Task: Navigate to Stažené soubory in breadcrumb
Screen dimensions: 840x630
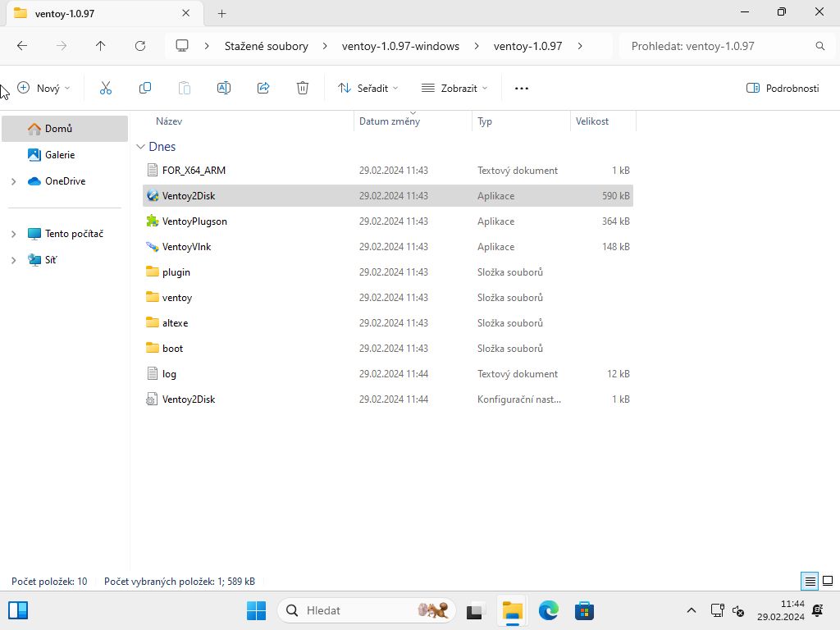Action: tap(267, 46)
